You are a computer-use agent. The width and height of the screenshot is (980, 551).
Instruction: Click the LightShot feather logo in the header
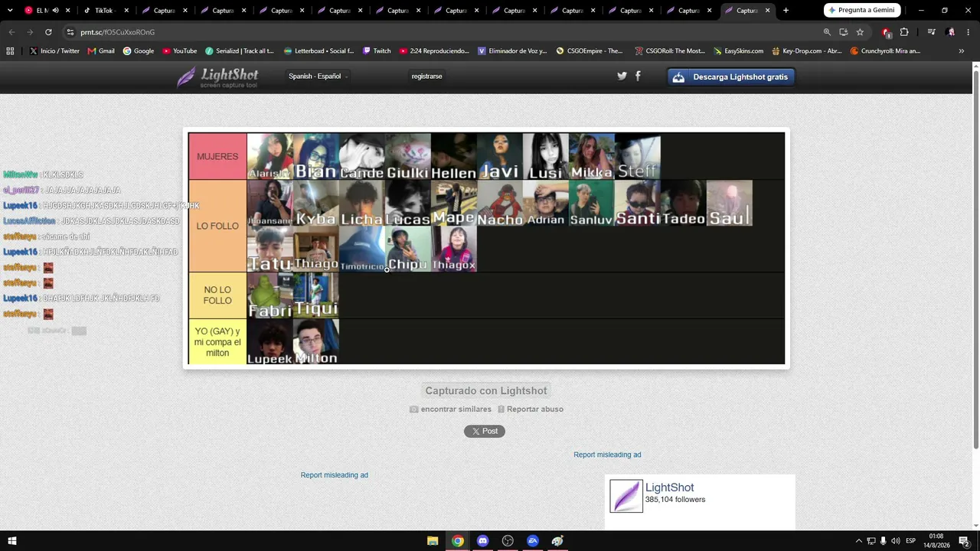tap(217, 77)
